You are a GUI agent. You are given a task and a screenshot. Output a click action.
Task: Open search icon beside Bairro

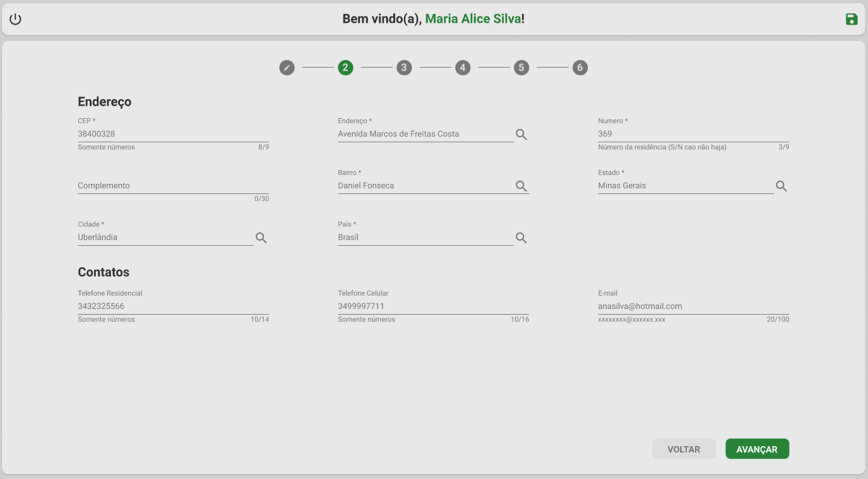521,186
